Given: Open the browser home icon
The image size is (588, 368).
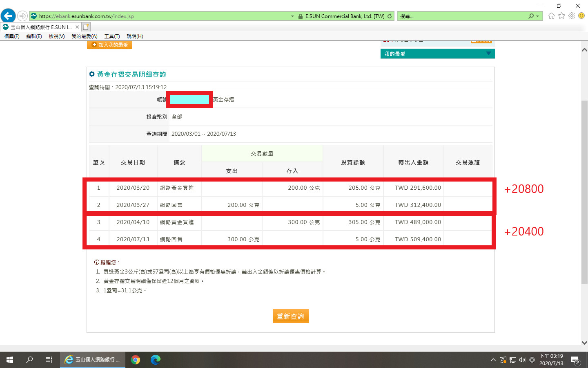Looking at the screenshot, I should [x=552, y=16].
